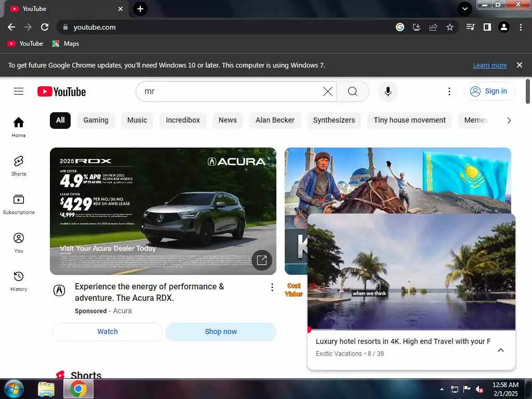This screenshot has width=532, height=399.
Task: Click the Chrome address bar URL
Action: [95, 27]
